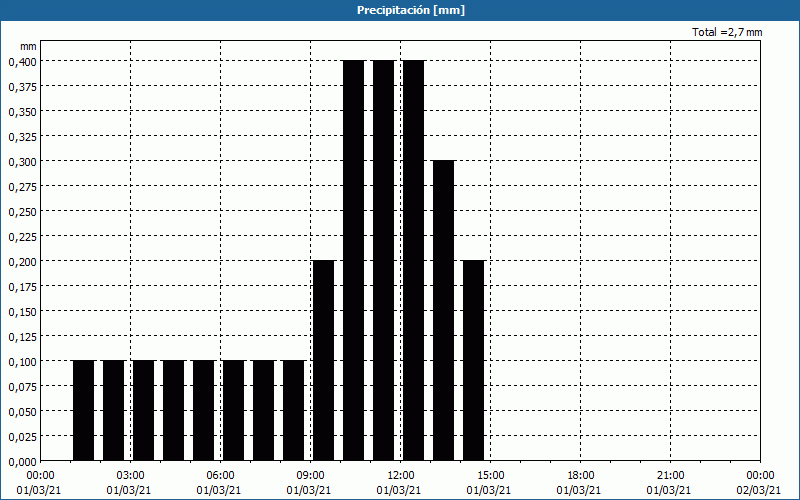Select the 0,350 y-axis label

(23, 111)
